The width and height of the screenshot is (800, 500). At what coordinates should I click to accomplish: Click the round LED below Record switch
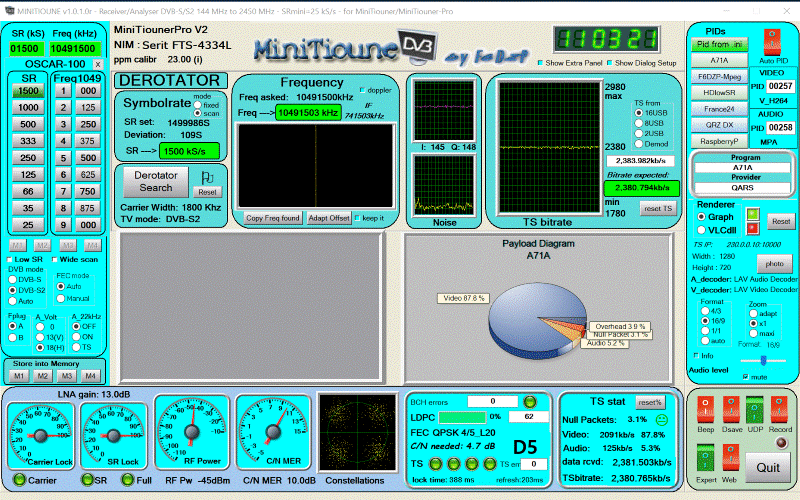tap(781, 442)
